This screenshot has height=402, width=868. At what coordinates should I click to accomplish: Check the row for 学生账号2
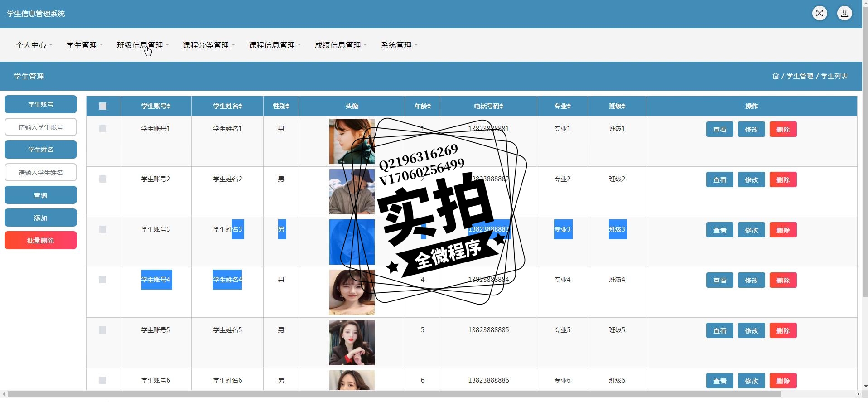103,179
